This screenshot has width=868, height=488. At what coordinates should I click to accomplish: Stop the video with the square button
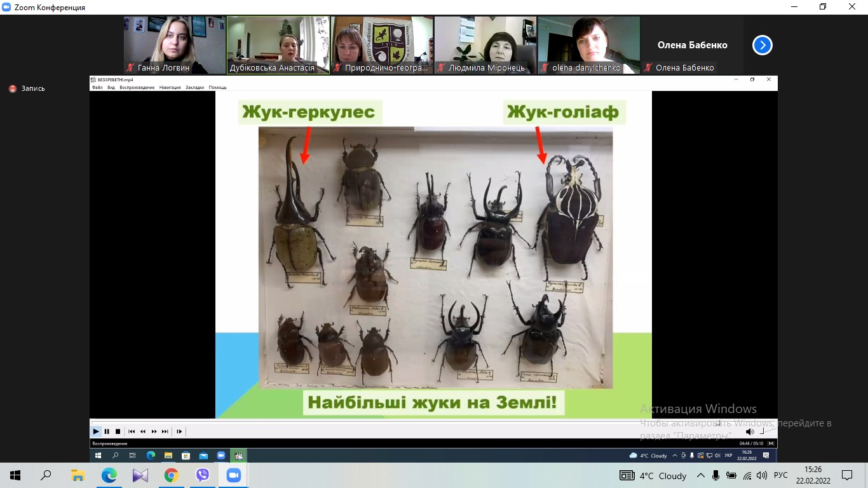(118, 431)
